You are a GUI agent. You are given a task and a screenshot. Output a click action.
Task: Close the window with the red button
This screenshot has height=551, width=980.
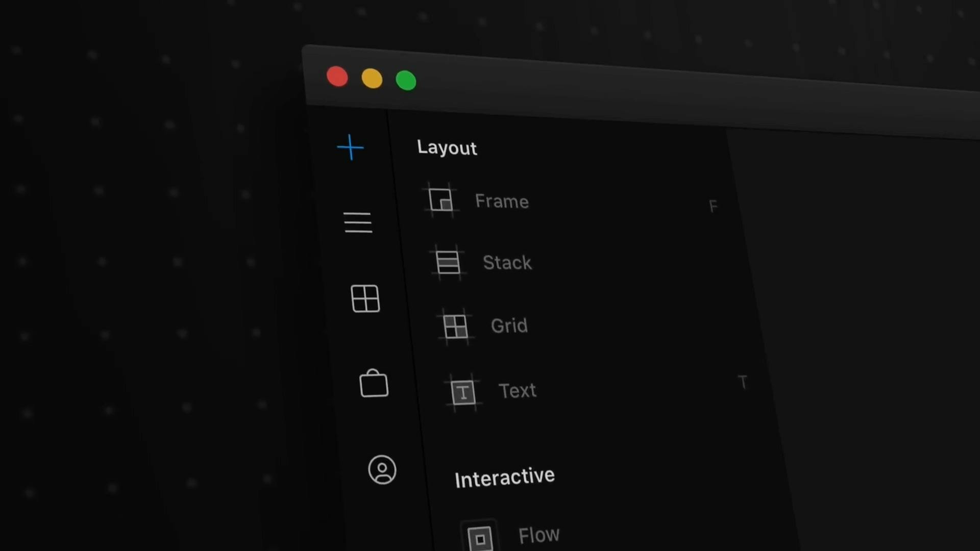(337, 77)
